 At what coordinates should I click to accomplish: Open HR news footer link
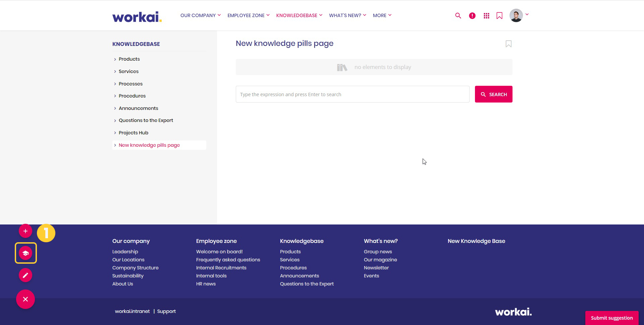pos(206,284)
